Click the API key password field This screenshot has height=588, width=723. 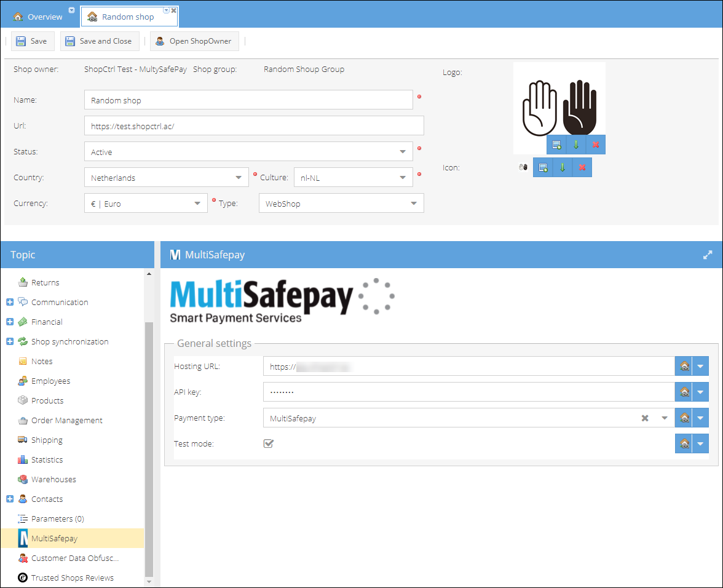(469, 392)
